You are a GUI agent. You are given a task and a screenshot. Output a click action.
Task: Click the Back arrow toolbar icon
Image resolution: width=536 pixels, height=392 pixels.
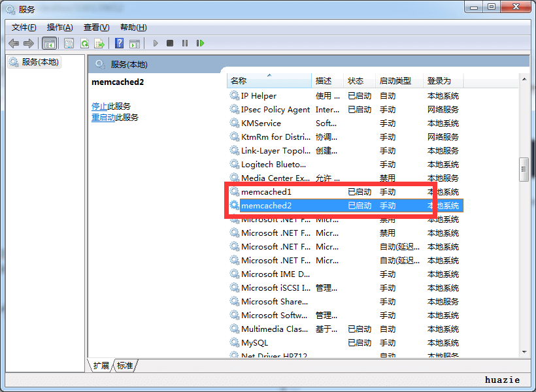tap(14, 43)
